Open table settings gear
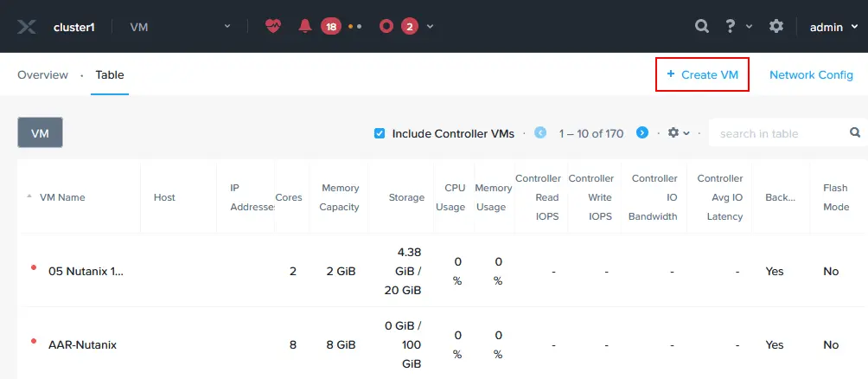 click(673, 133)
